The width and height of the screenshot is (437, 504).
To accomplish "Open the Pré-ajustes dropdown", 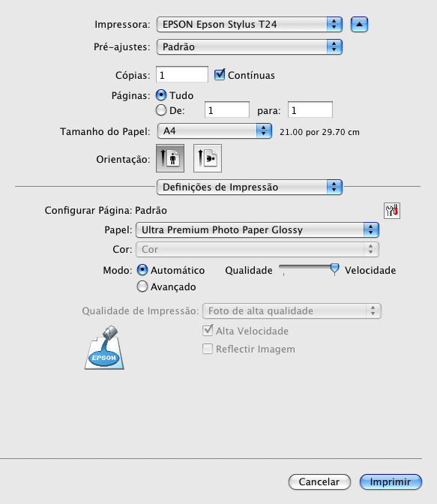I will pos(250,47).
